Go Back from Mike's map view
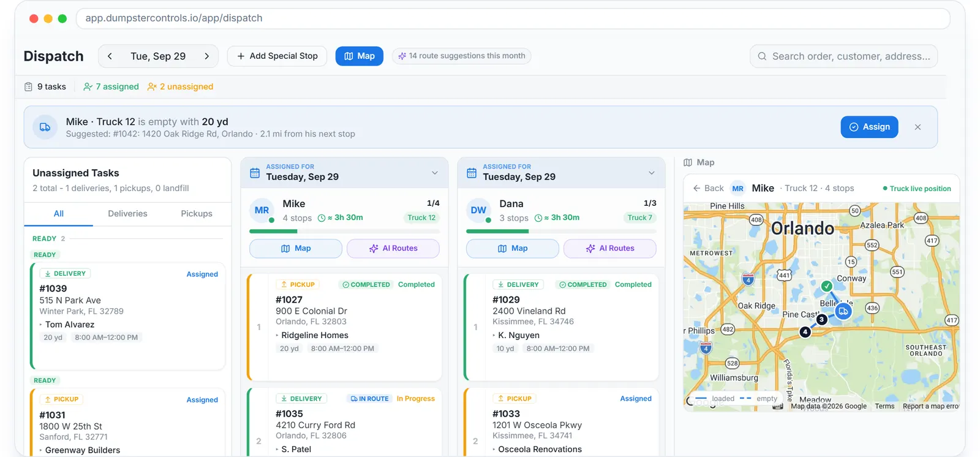 pos(708,189)
